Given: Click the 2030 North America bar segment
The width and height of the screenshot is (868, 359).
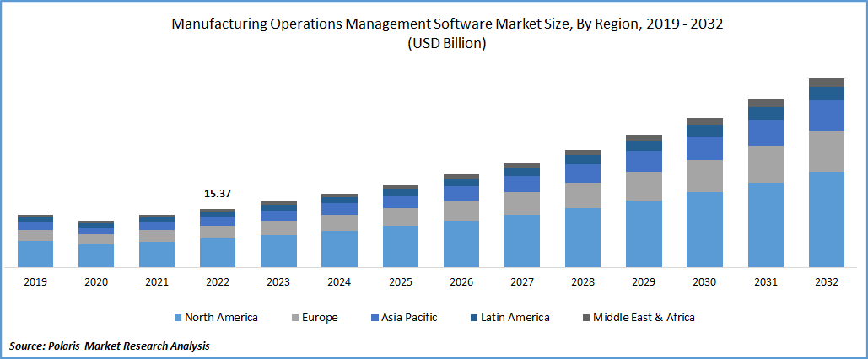Looking at the screenshot, I should [704, 229].
